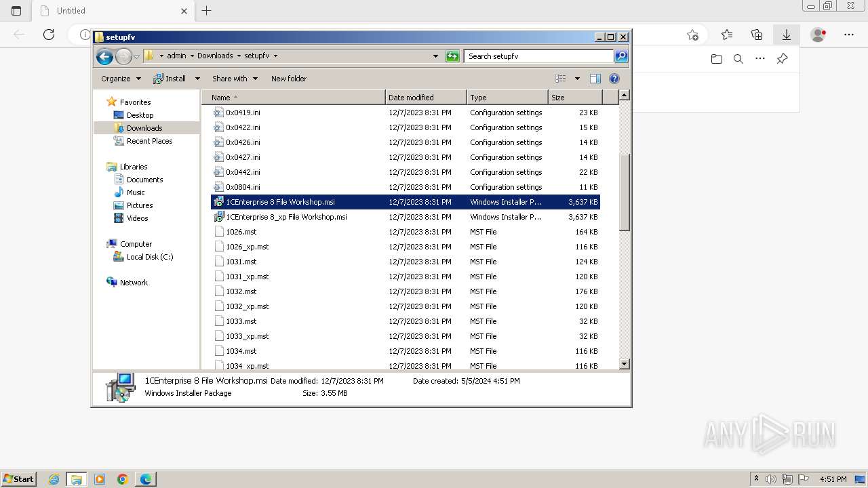Open the Organize menu
Image resolution: width=868 pixels, height=488 pixels.
click(x=121, y=79)
